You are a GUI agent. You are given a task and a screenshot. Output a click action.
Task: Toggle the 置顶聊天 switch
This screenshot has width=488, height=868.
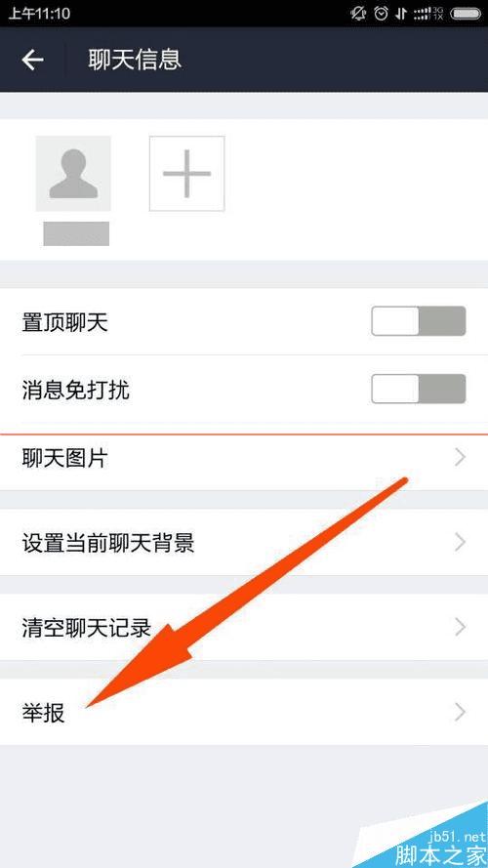pos(419,321)
